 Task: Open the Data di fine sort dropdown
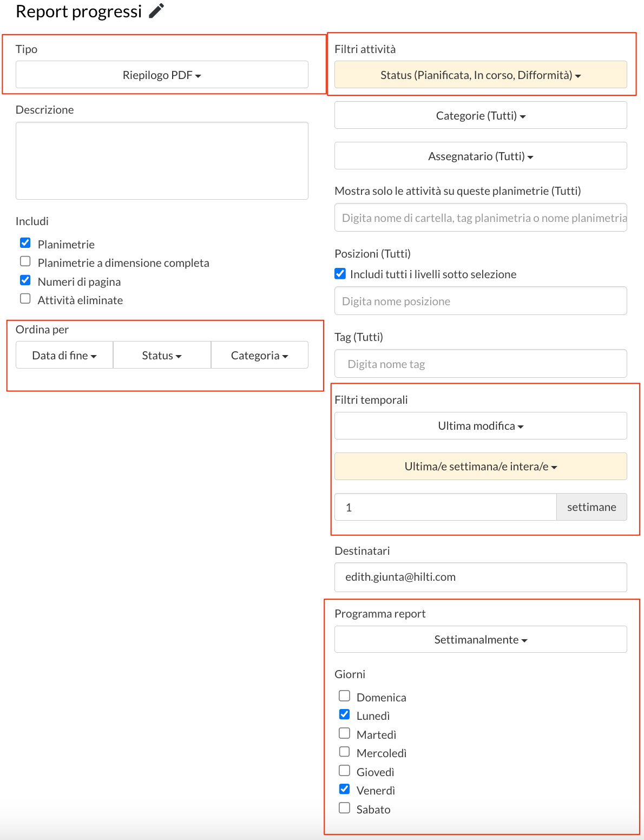[64, 355]
